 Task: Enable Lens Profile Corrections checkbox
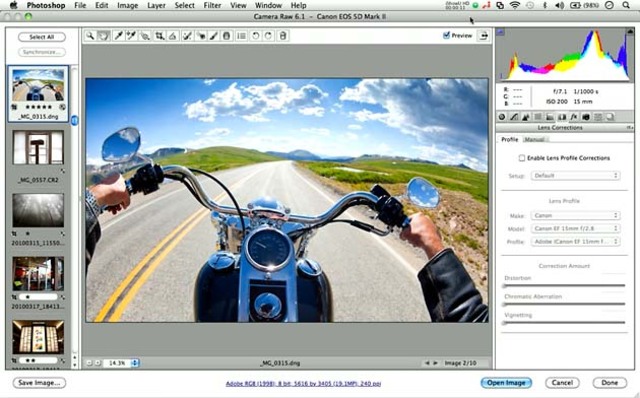pyautogui.click(x=522, y=158)
